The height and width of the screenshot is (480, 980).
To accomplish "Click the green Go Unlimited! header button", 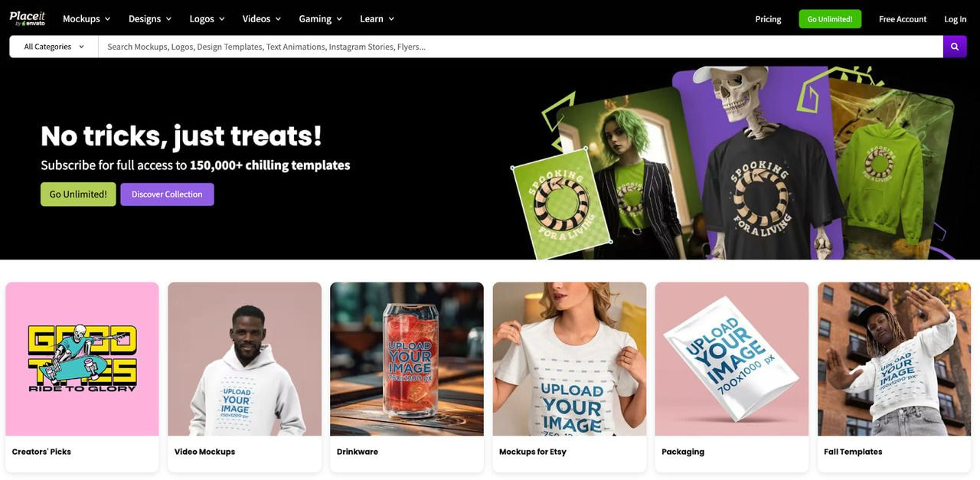I will (x=830, y=19).
